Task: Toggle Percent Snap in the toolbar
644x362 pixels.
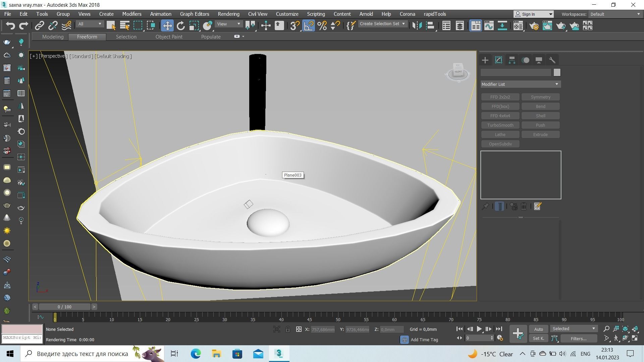Action: tap(322, 25)
